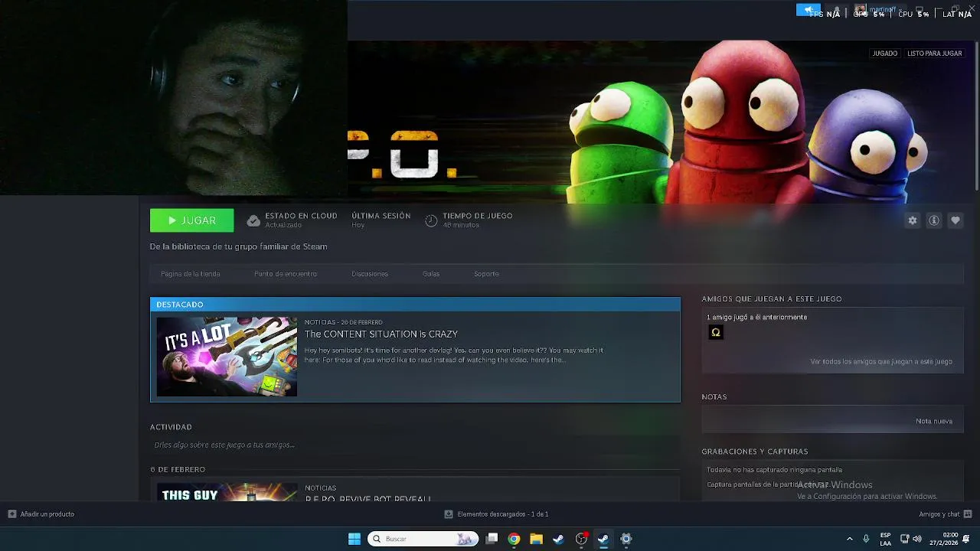Open The CONTENT SITUATION is CRAZY article
Image resolution: width=980 pixels, height=551 pixels.
click(x=381, y=334)
